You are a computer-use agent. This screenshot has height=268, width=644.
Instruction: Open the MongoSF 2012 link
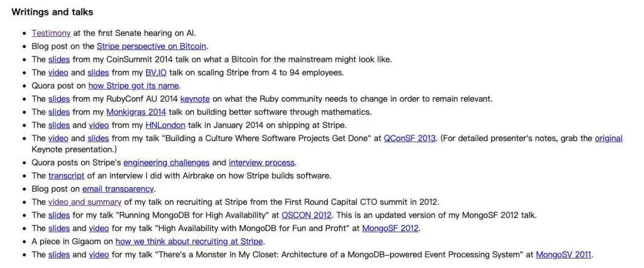(x=390, y=228)
